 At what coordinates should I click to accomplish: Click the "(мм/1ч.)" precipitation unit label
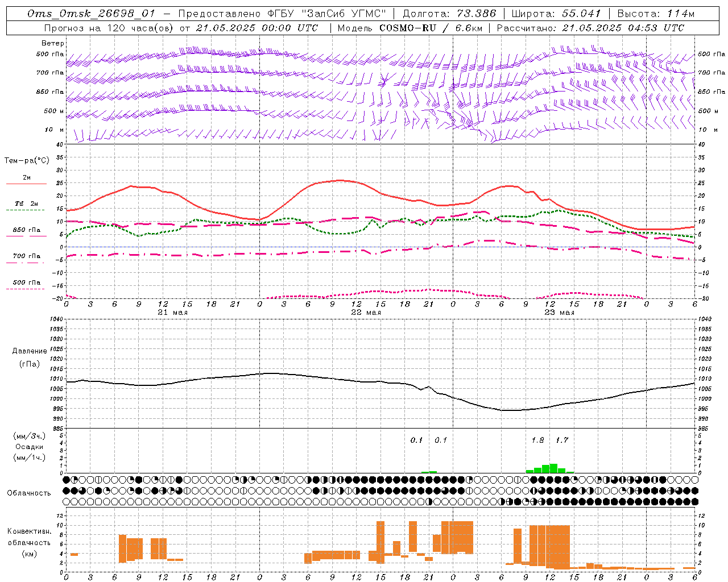29,458
